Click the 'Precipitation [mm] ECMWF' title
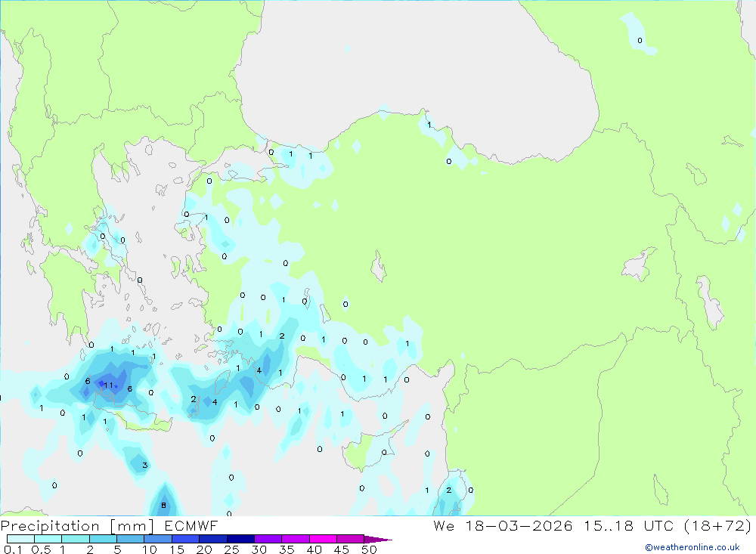The image size is (756, 554). [x=110, y=525]
